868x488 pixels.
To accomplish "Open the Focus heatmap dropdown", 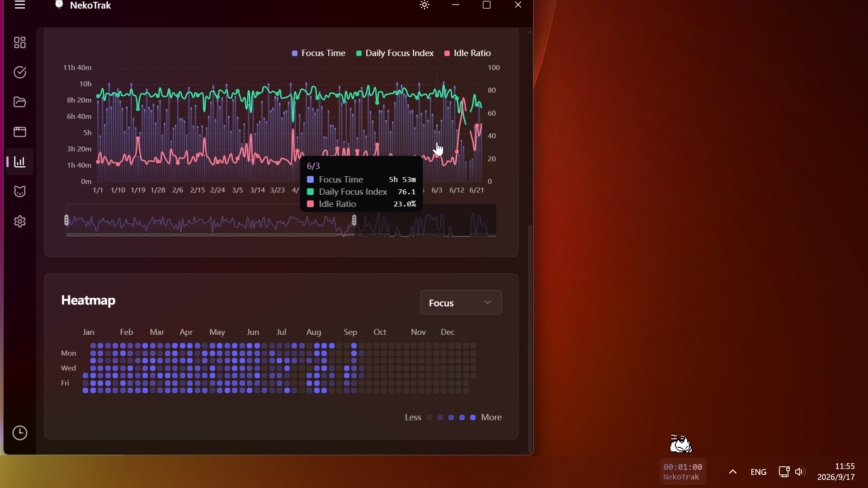I will (461, 302).
